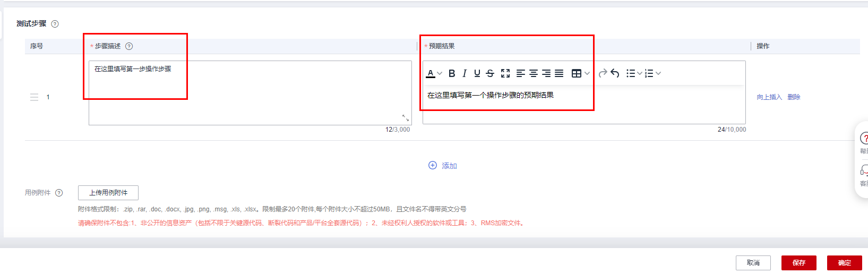Focus the 预期结果 editor text area
The height and width of the screenshot is (273, 868).
[x=584, y=105]
